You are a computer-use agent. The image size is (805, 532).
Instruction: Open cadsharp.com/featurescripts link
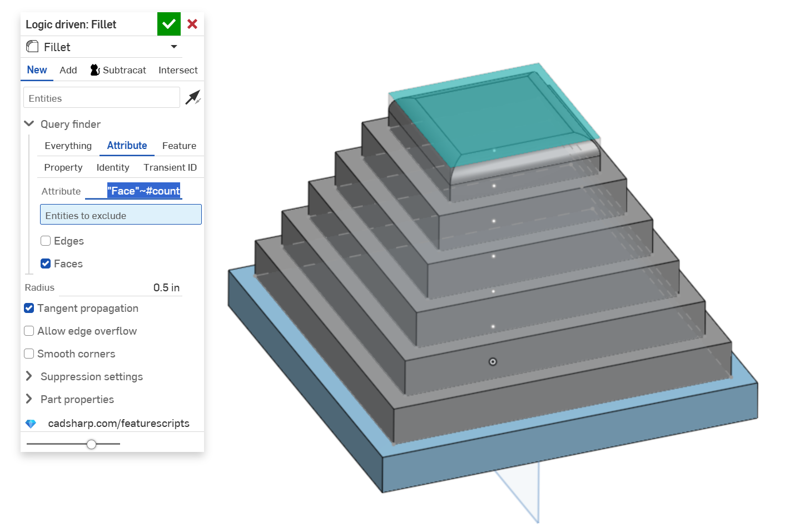pyautogui.click(x=118, y=423)
